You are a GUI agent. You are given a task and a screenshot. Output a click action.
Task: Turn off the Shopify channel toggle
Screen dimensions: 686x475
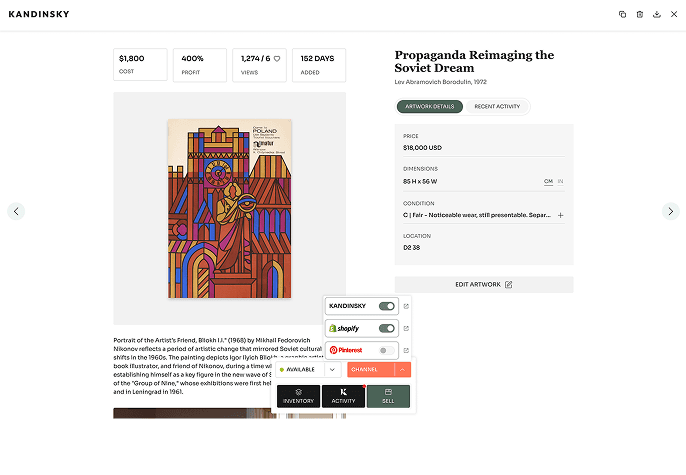pos(386,328)
